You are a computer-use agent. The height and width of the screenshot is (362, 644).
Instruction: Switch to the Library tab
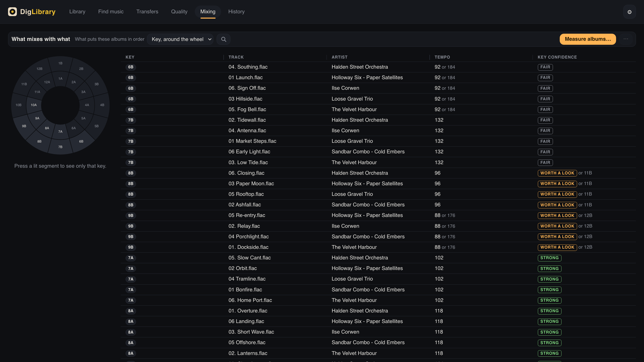coord(77,12)
